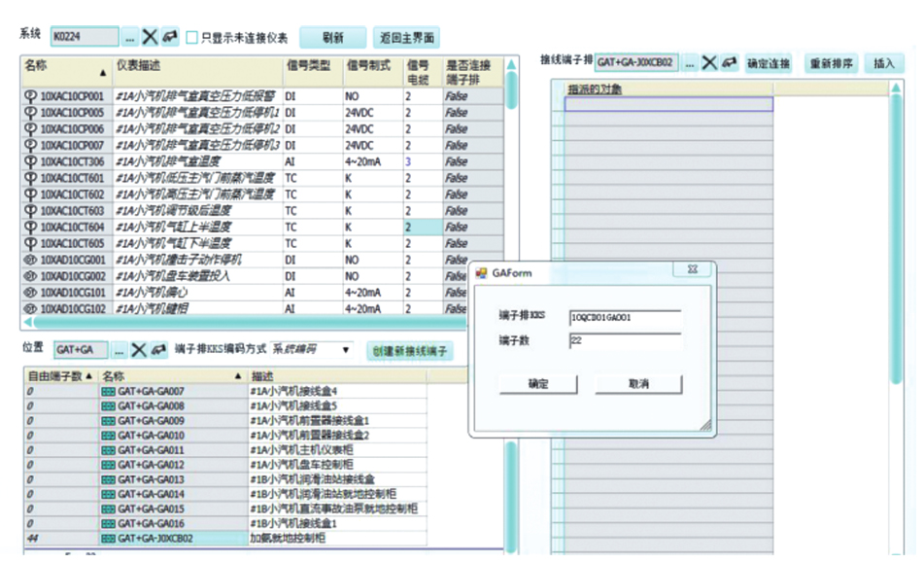Click the terminal strip icon of GAT+GA-GA014

tap(109, 495)
